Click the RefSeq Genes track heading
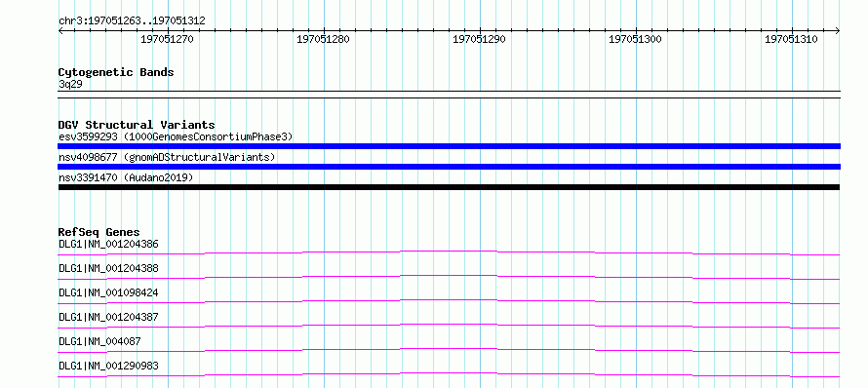The image size is (868, 388). point(99,232)
